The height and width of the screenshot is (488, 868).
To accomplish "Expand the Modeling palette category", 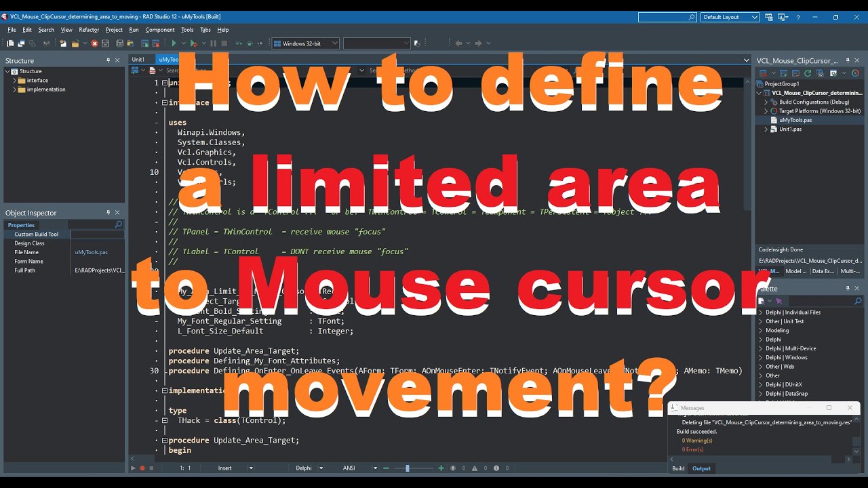I will pos(761,330).
